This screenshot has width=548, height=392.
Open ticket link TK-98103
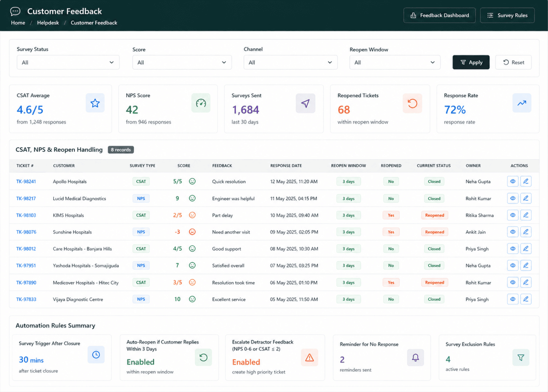tap(26, 215)
